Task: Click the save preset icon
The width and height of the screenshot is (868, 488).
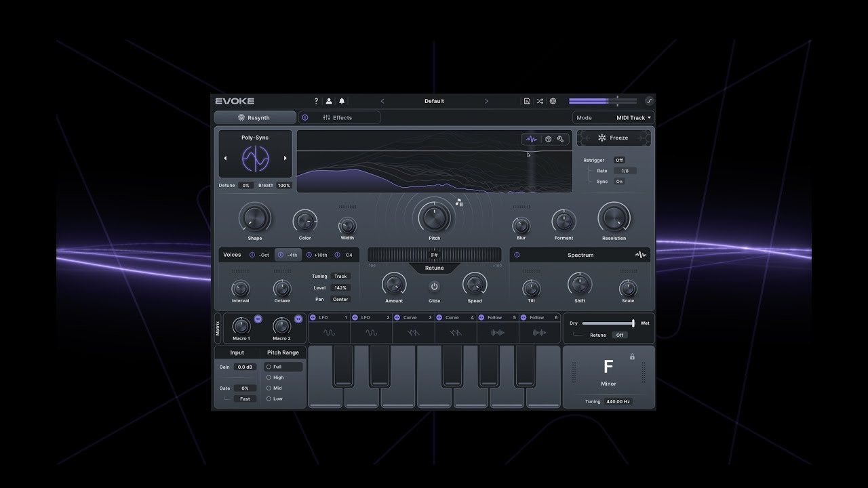Action: [527, 101]
